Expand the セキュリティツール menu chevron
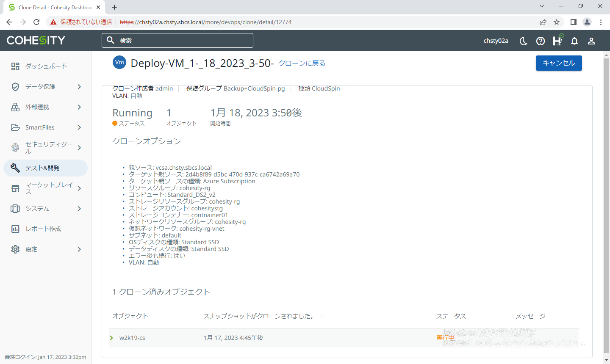The image size is (610, 364). point(79,148)
